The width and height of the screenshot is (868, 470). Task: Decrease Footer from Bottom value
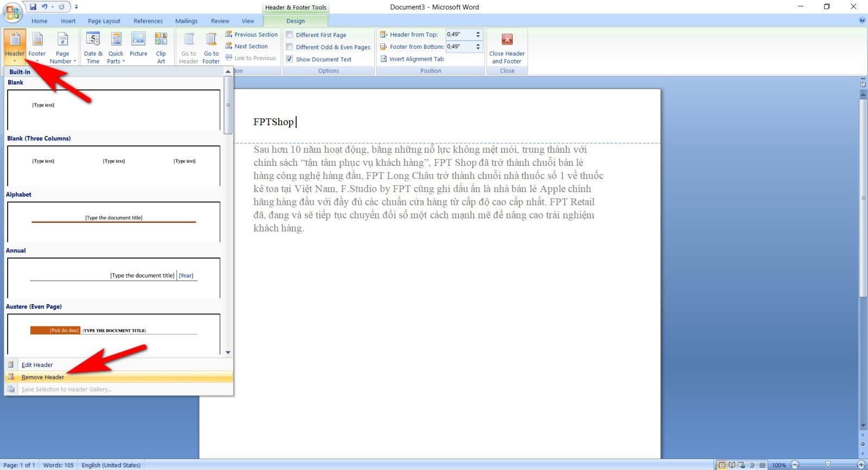point(478,49)
